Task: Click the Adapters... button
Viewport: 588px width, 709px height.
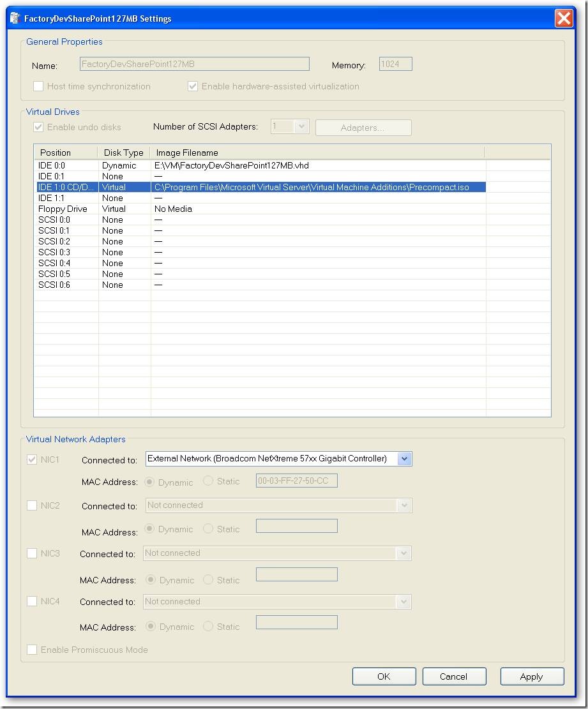Action: [363, 128]
